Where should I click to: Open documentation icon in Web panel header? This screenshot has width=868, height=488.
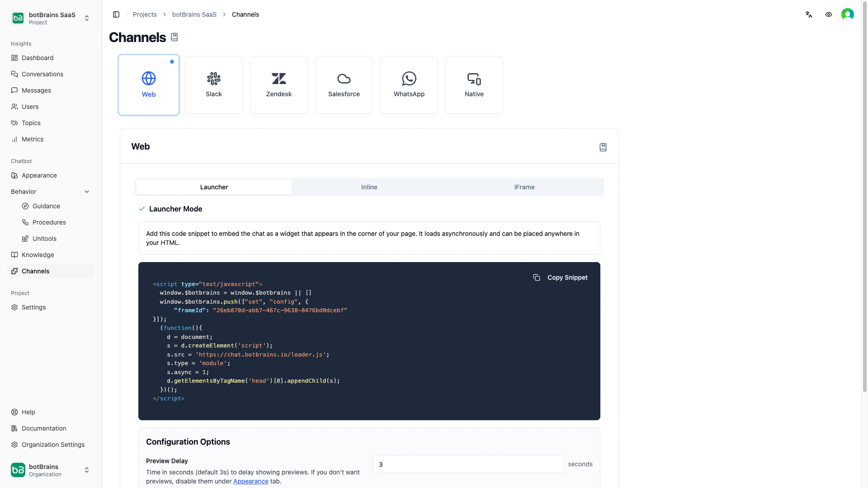pos(603,147)
